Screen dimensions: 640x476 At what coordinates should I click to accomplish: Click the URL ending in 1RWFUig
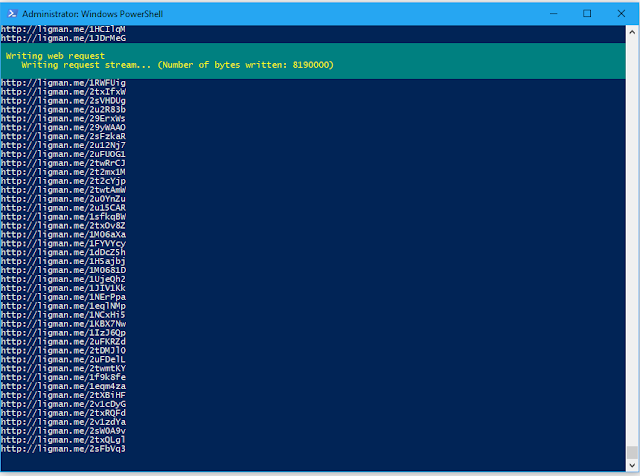click(x=63, y=83)
